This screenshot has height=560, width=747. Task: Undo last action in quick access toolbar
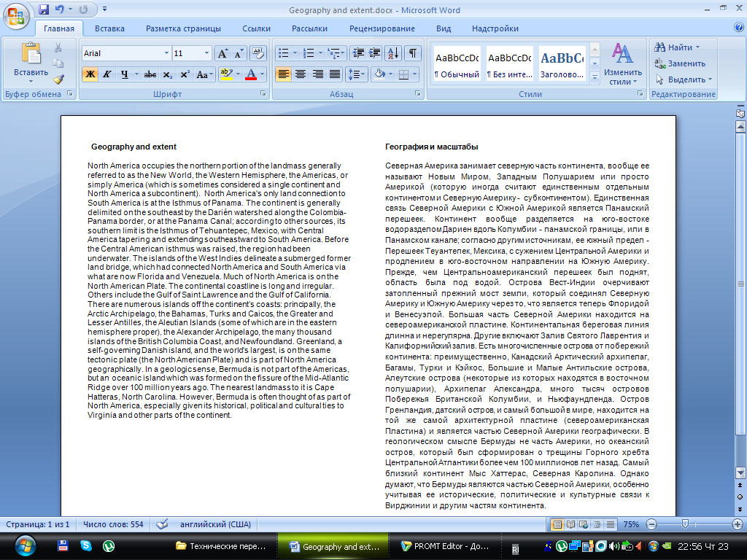pyautogui.click(x=59, y=9)
